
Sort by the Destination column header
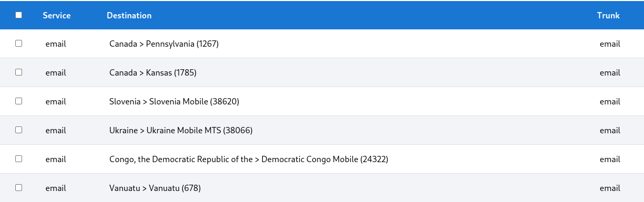click(129, 15)
